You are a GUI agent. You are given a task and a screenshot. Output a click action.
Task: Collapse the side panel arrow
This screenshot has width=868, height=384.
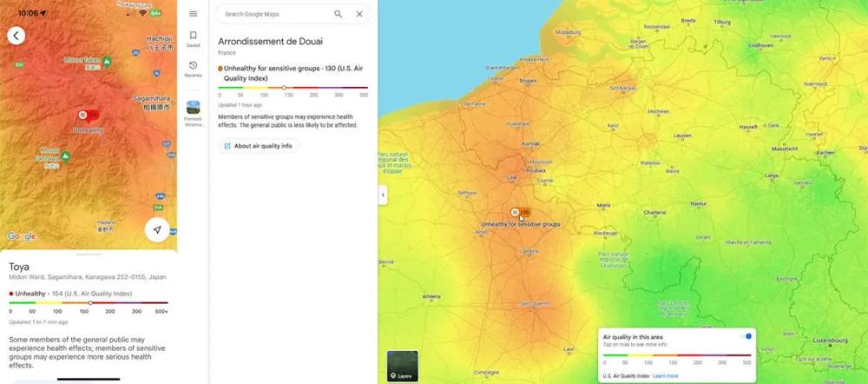[x=383, y=195]
